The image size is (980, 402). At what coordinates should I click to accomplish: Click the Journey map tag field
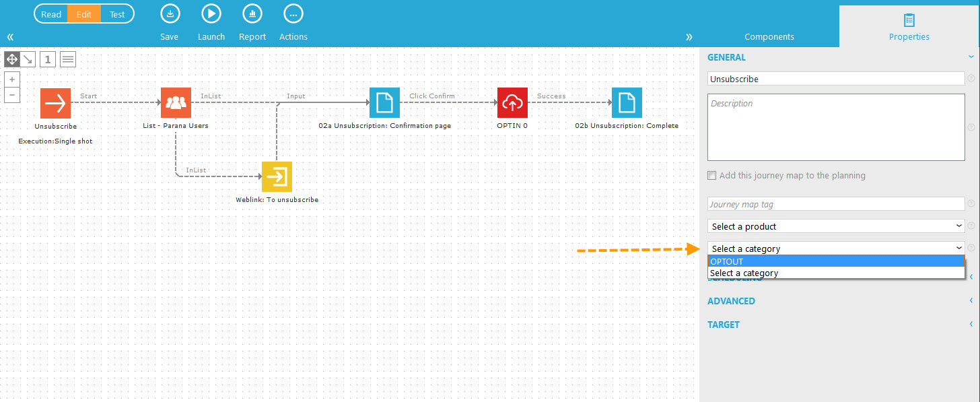[x=836, y=204]
